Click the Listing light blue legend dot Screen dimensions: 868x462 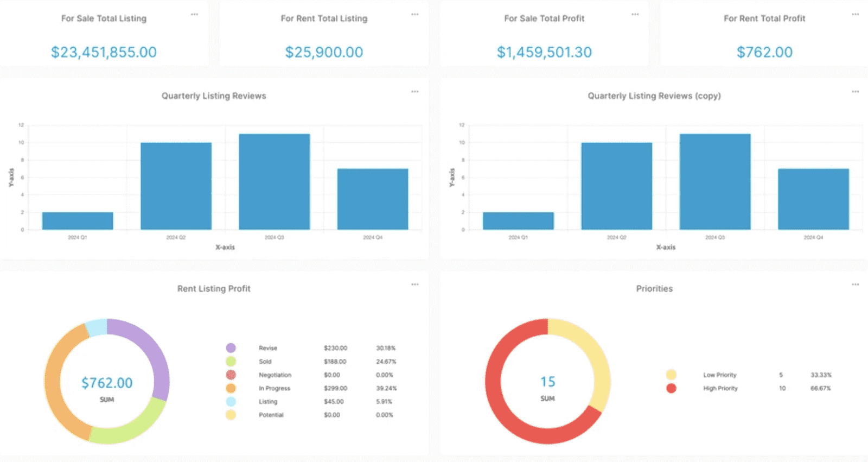231,402
